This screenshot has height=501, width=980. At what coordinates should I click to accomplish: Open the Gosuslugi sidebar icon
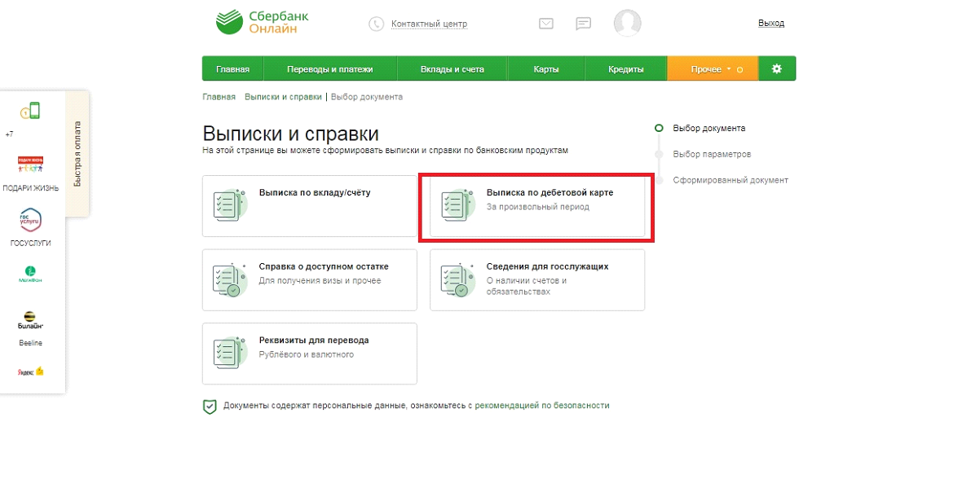[30, 220]
